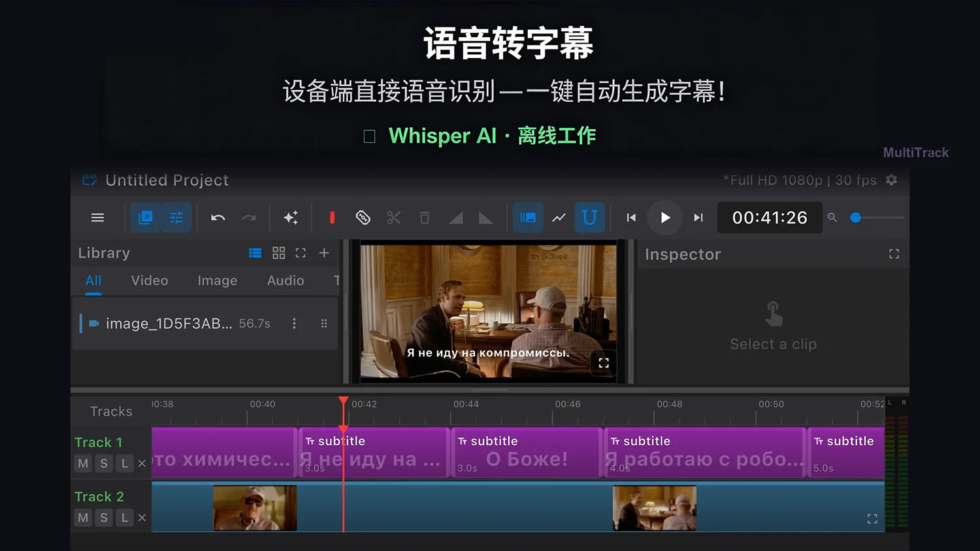Cut clip with the scissors tool
This screenshot has height=551, width=980.
point(393,217)
